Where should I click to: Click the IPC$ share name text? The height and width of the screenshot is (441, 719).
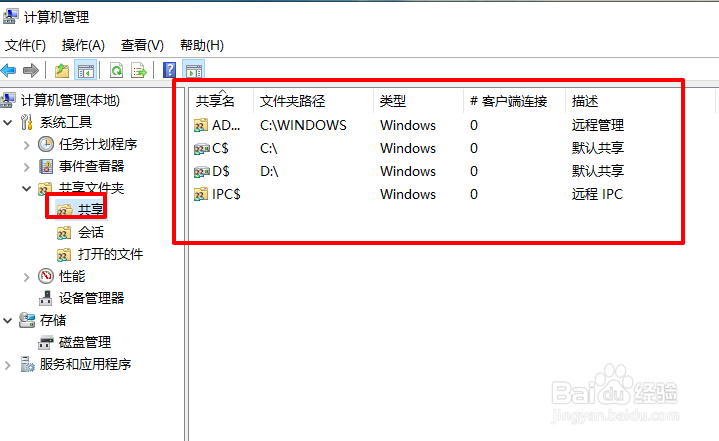pos(226,194)
